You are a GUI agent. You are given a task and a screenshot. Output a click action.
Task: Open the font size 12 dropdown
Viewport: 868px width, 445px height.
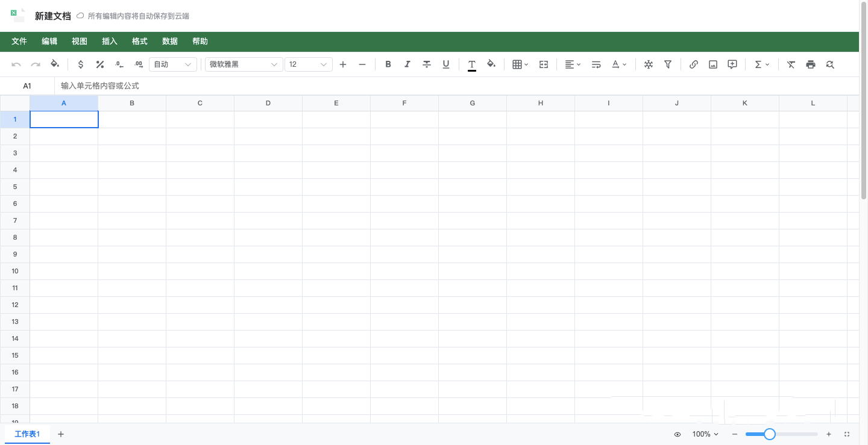click(309, 64)
